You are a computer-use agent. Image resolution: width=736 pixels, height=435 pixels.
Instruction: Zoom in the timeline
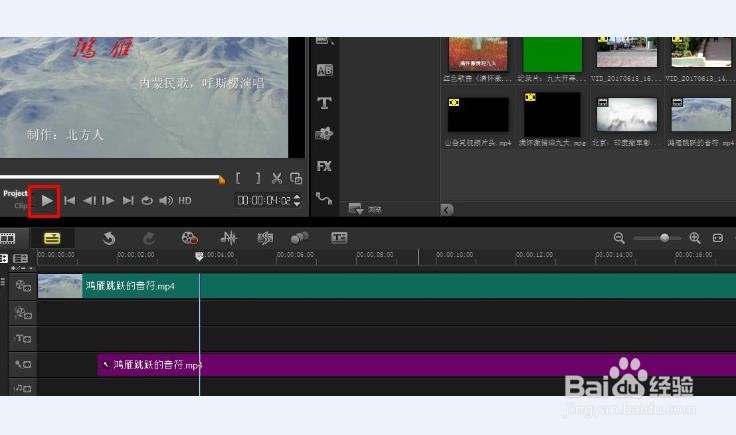[695, 238]
